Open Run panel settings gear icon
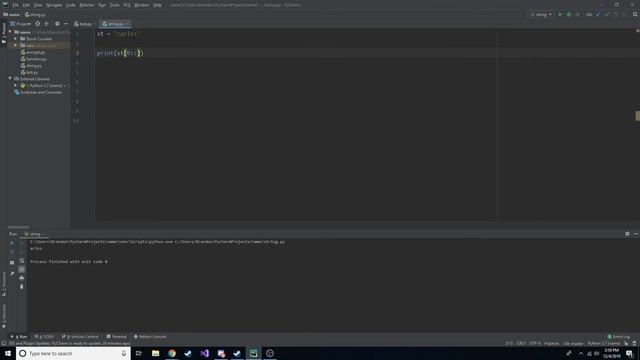The height and width of the screenshot is (360, 640). 627,234
